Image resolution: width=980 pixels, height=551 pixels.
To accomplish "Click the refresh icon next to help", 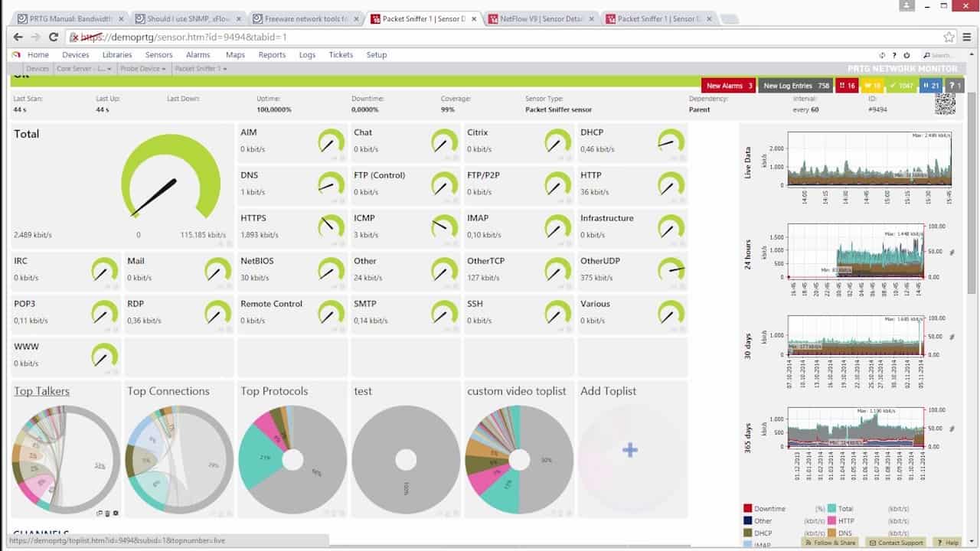I will [x=882, y=55].
